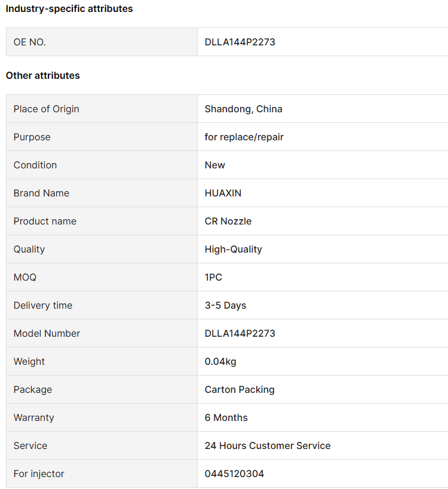Viewport: 448px width, 489px height.
Task: Select the weight value 0.04kg
Action: (x=220, y=361)
